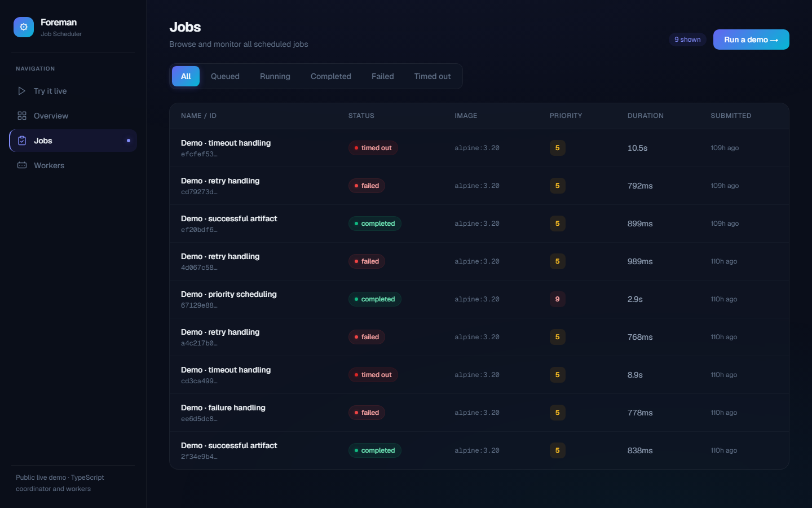This screenshot has height=508, width=812.
Task: Show only Failed jobs tab
Action: [x=383, y=76]
